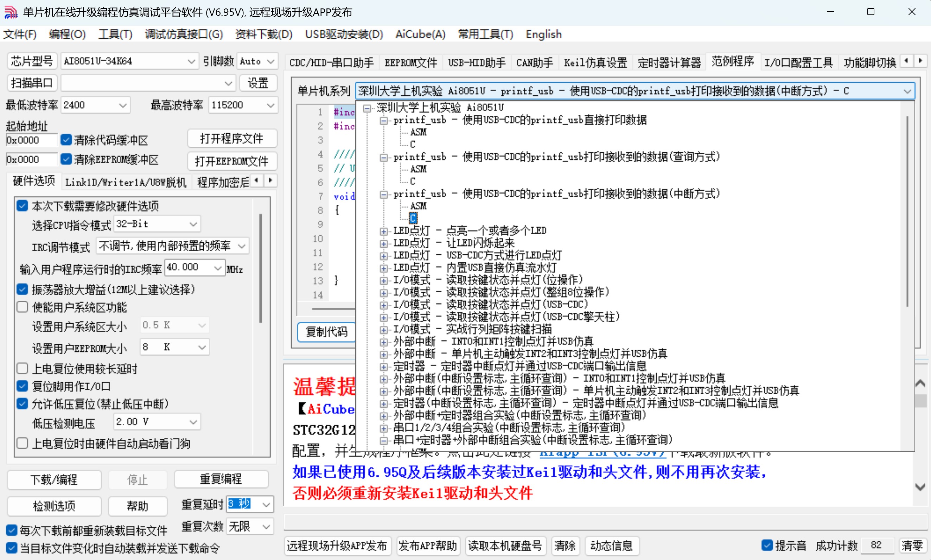Switch to 定时器计算器 tab

point(669,62)
